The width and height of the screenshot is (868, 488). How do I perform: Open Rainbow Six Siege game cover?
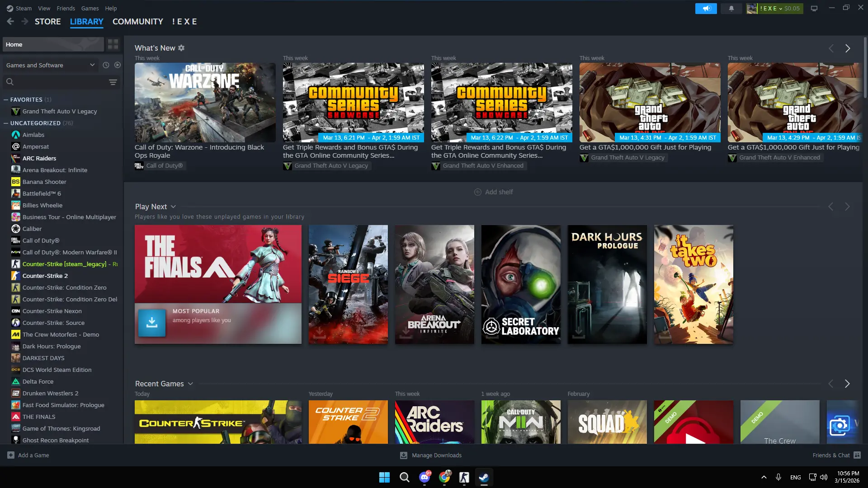tap(348, 284)
